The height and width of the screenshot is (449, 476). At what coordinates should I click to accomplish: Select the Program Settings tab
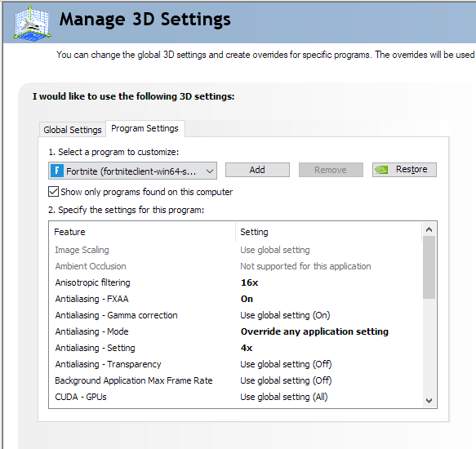tap(145, 128)
